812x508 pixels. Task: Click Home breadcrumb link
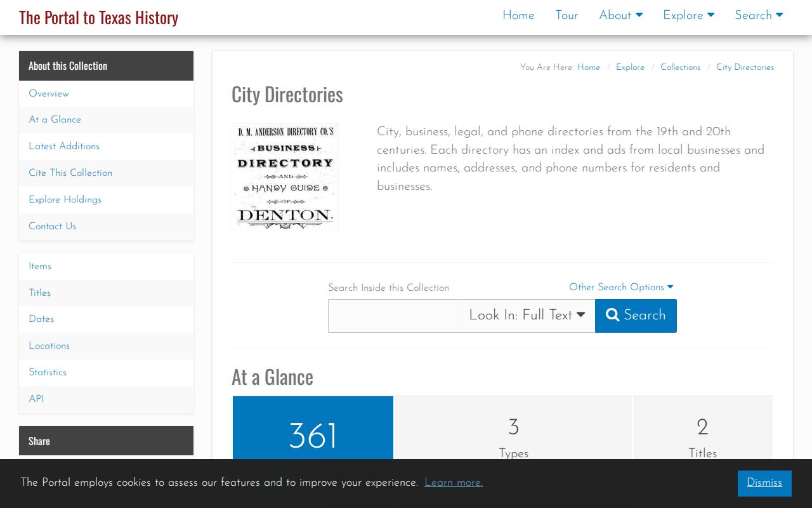pos(589,67)
